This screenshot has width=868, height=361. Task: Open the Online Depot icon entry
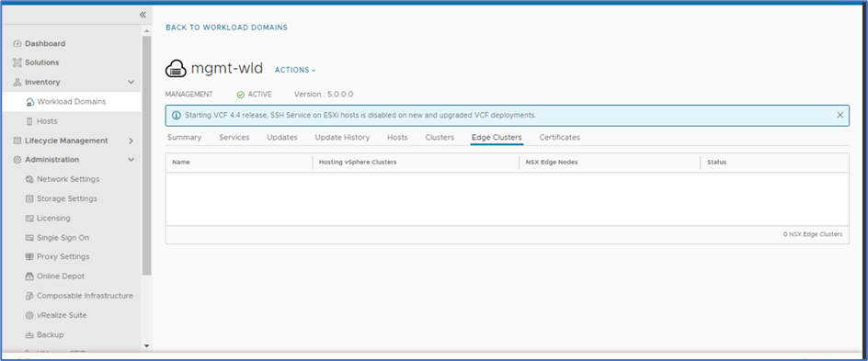(x=30, y=276)
